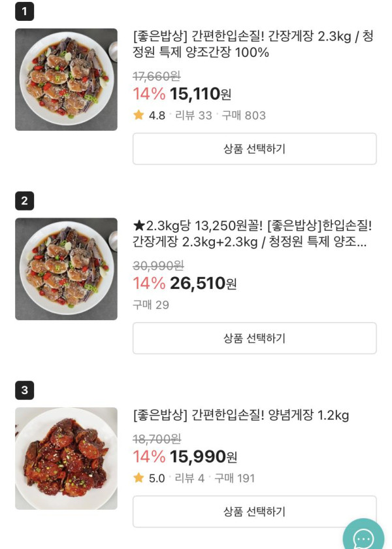Screen dimensions: 392x549
Task: Click the 26,510원 discounted price
Action: coord(203,284)
